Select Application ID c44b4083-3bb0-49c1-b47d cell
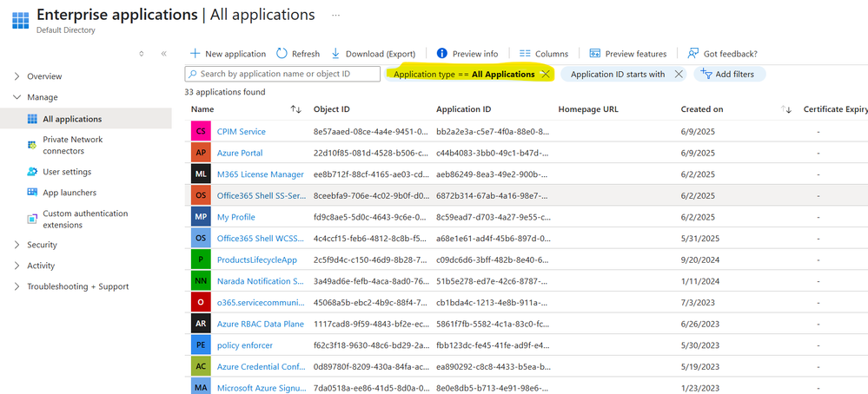Screen dimensions: 868x394 click(494, 153)
